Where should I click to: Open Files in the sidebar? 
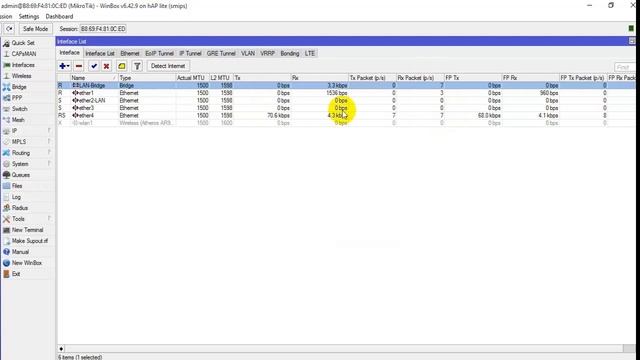[17, 186]
